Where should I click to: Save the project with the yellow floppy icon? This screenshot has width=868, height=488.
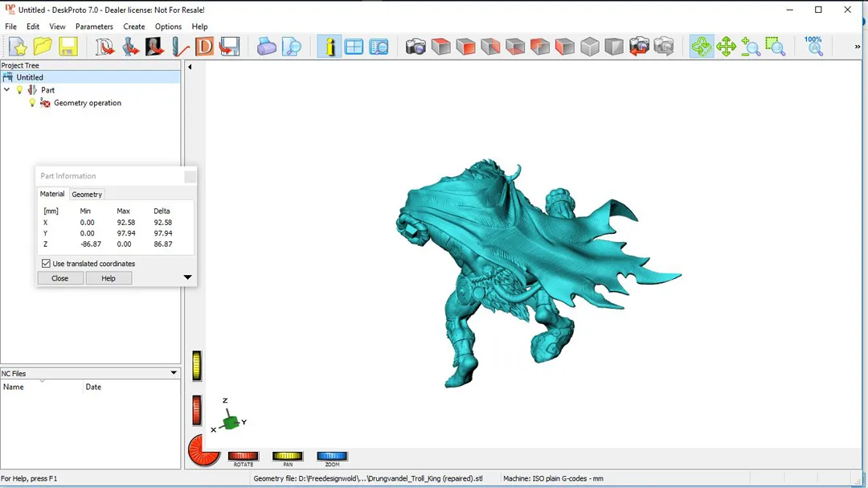pyautogui.click(x=68, y=47)
